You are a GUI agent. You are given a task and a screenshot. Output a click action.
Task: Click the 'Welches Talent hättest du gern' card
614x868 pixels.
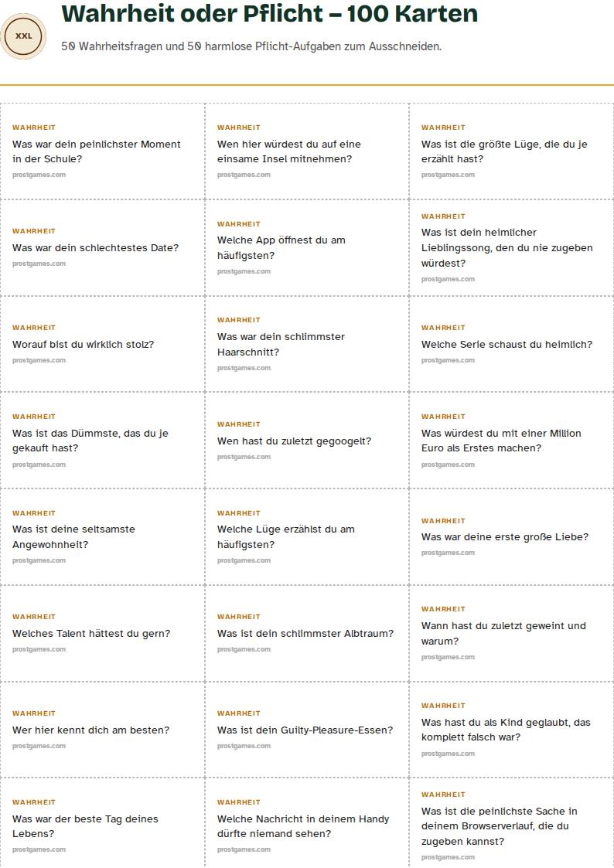click(x=102, y=633)
